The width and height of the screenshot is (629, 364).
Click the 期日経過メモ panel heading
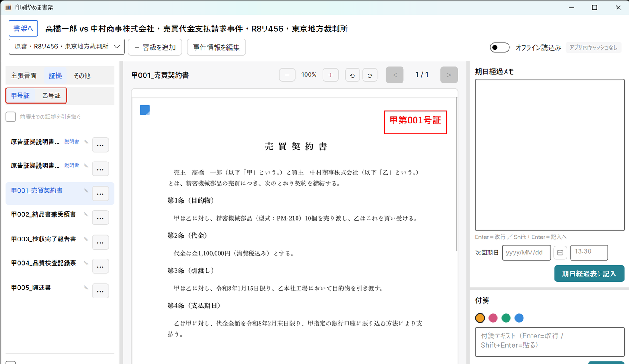(495, 71)
